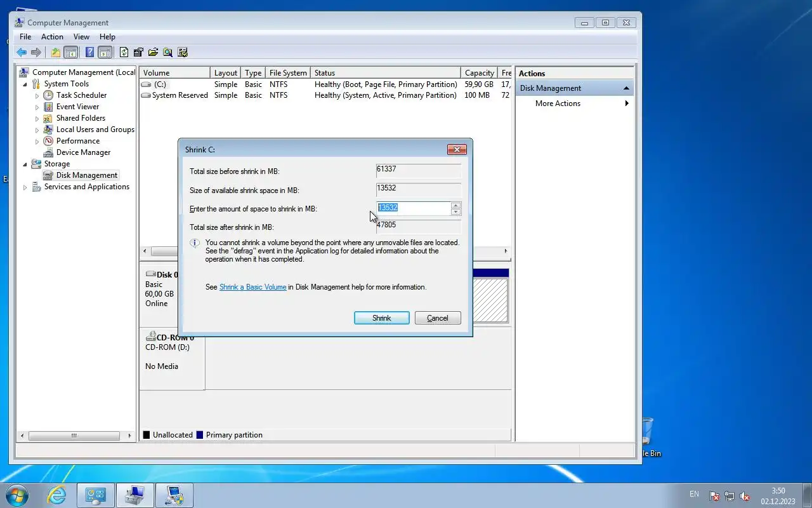812x508 pixels.
Task: Click the volume speaker tray icon
Action: pyautogui.click(x=745, y=496)
